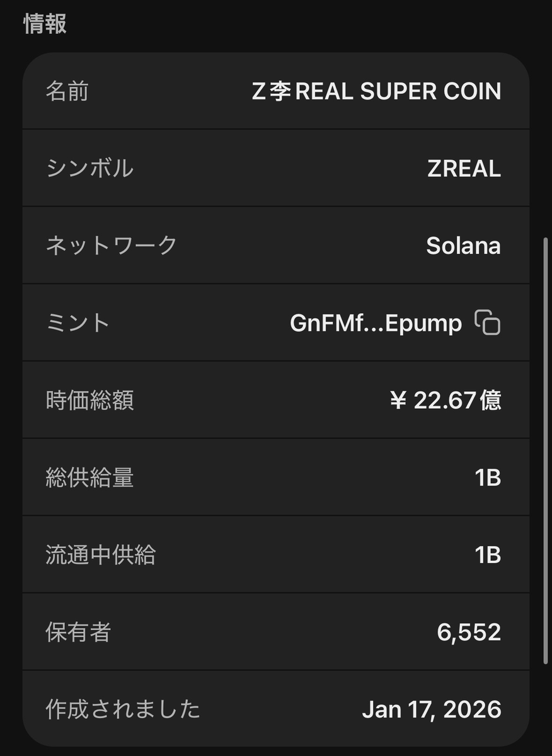Click the 保有者 row label
This screenshot has height=756, width=552.
point(78,632)
